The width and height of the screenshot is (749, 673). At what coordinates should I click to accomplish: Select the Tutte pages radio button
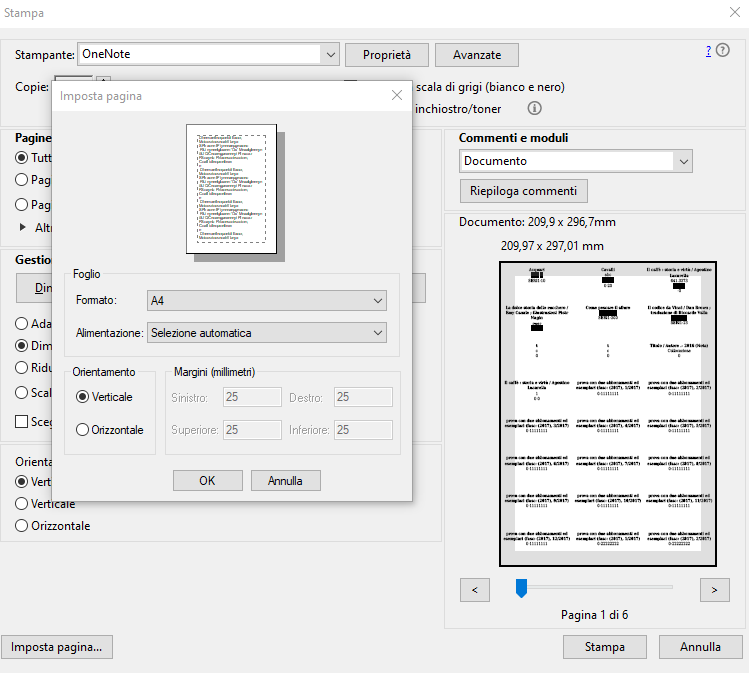tap(21, 158)
